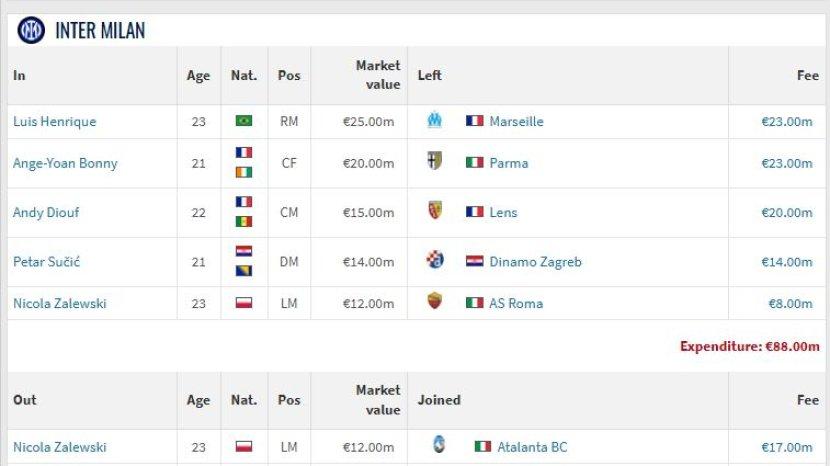
Task: Open Ange-Yoan Bonny player profile
Action: point(65,163)
